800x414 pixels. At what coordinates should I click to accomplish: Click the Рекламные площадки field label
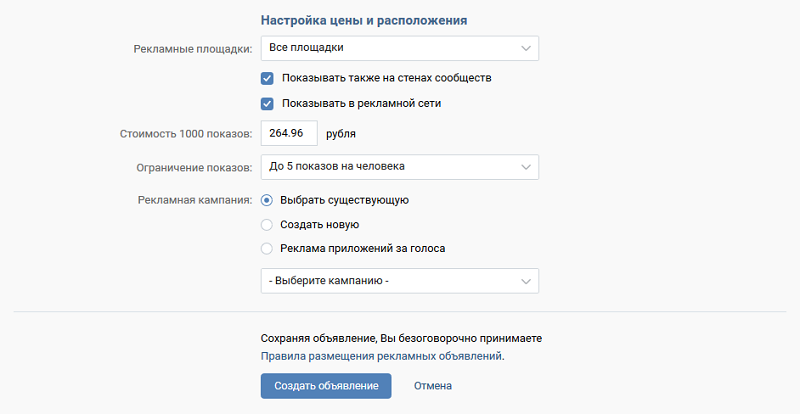pos(192,49)
